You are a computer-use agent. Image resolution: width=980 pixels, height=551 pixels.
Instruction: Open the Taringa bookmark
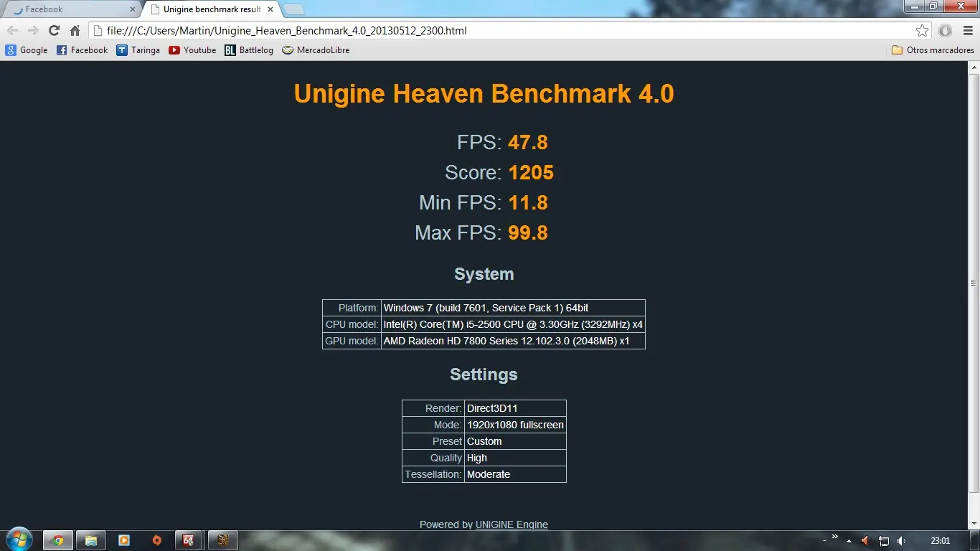click(x=138, y=50)
